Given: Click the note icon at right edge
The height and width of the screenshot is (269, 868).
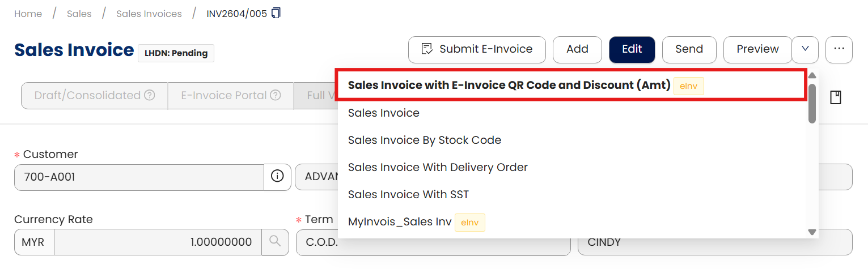Looking at the screenshot, I should pyautogui.click(x=835, y=97).
